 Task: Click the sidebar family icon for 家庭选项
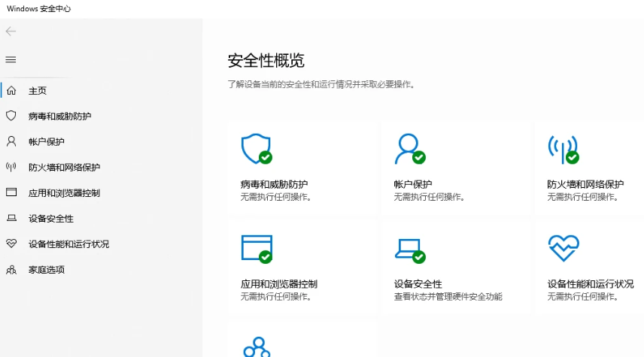[x=11, y=270]
